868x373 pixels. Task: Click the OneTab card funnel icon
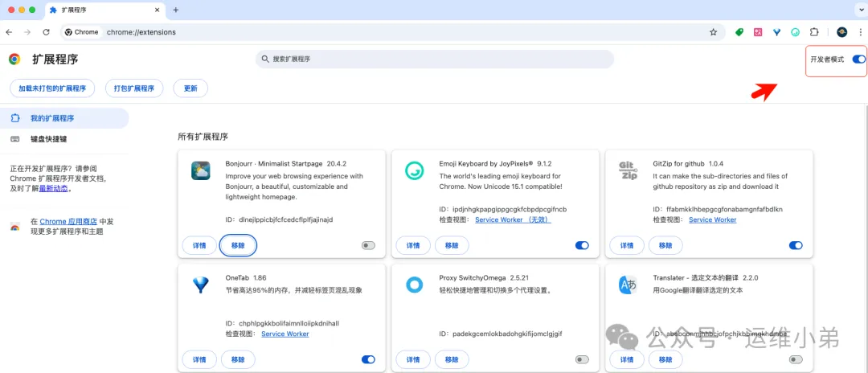[x=200, y=285]
